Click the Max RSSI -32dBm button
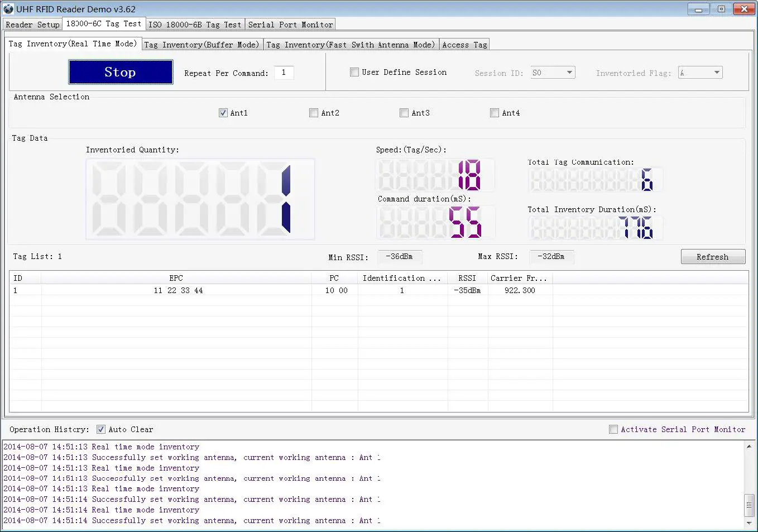 click(551, 256)
